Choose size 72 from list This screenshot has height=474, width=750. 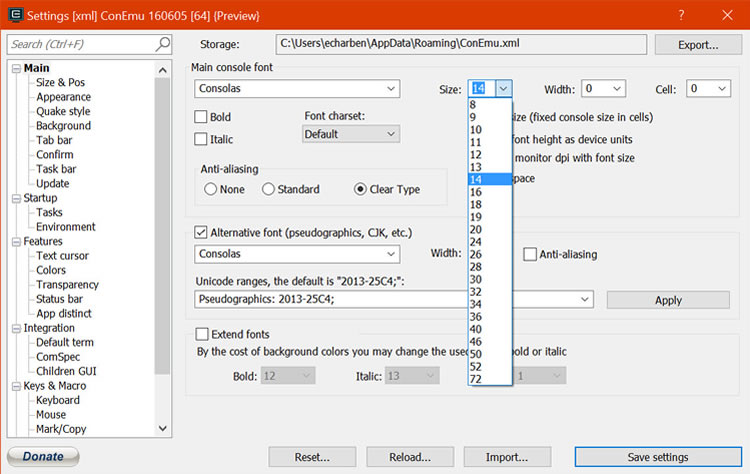[x=490, y=378]
